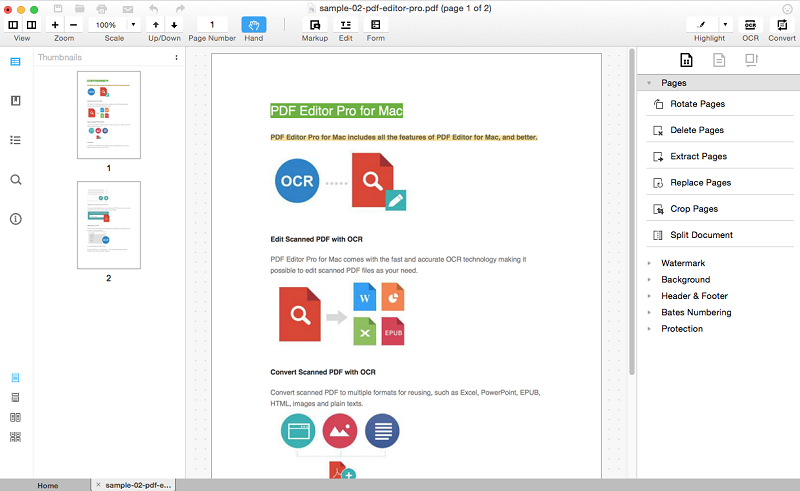800x491 pixels.
Task: Click the Page Number field
Action: click(212, 24)
